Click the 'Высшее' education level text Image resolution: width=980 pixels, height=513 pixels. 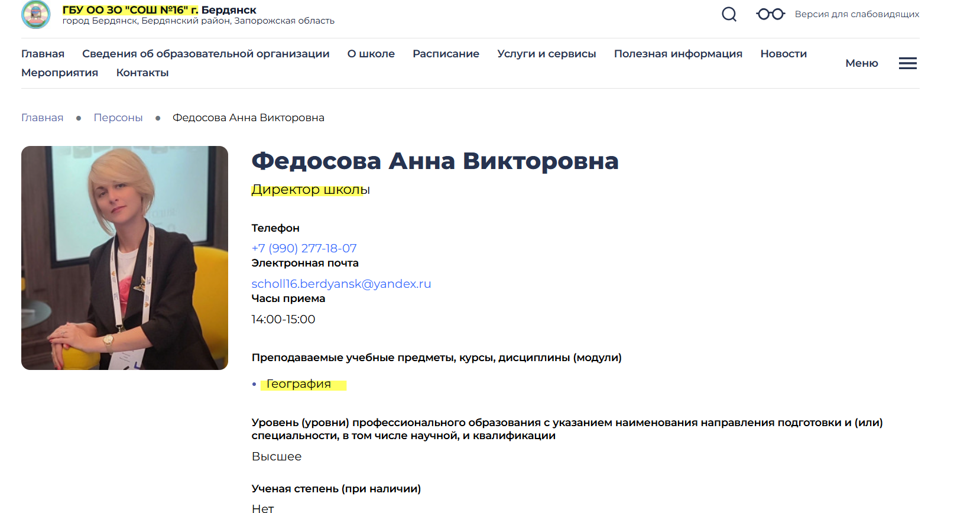tap(277, 456)
